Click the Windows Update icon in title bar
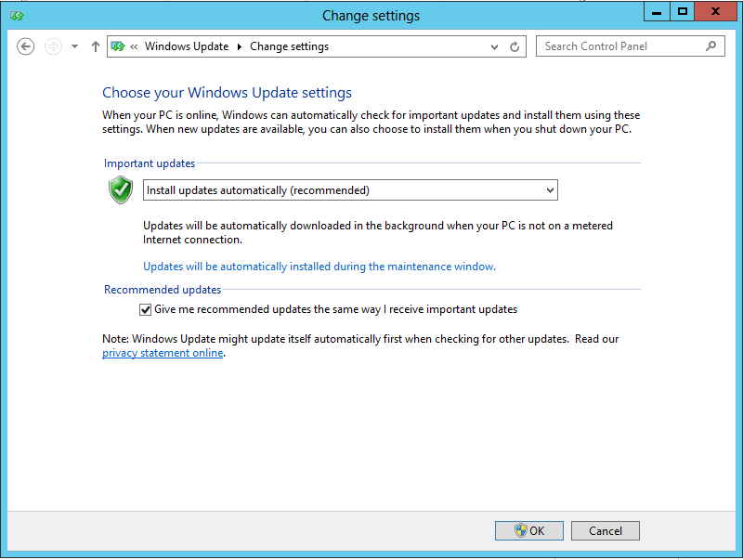The height and width of the screenshot is (560, 743). (17, 15)
